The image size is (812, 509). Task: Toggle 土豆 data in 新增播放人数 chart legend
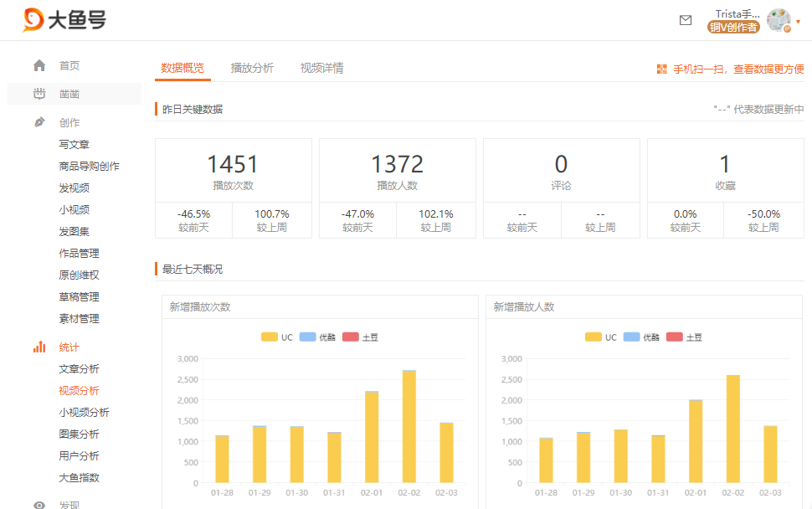685,337
